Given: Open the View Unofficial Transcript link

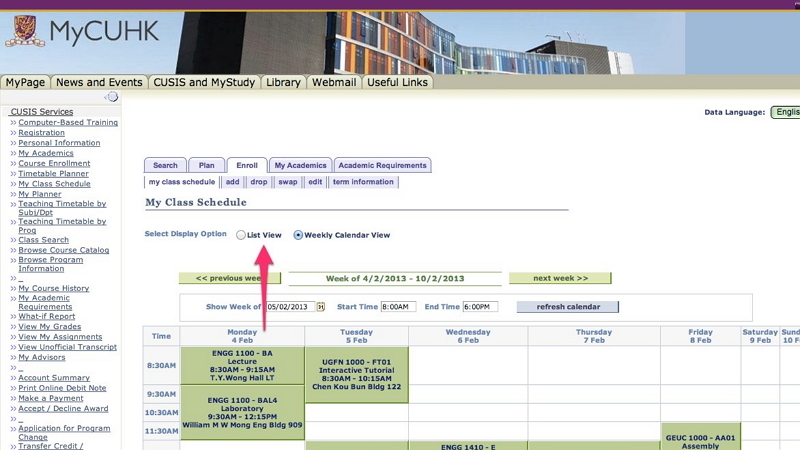Looking at the screenshot, I should point(67,347).
